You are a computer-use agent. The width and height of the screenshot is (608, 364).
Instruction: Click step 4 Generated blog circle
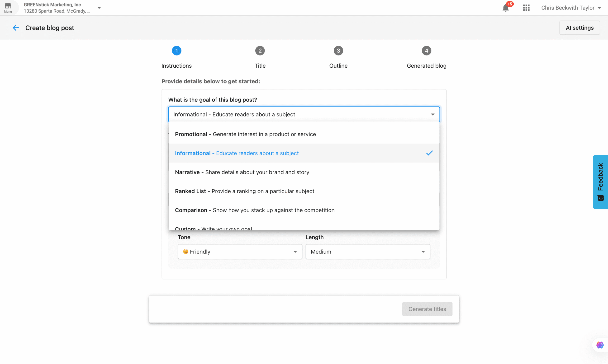(426, 51)
